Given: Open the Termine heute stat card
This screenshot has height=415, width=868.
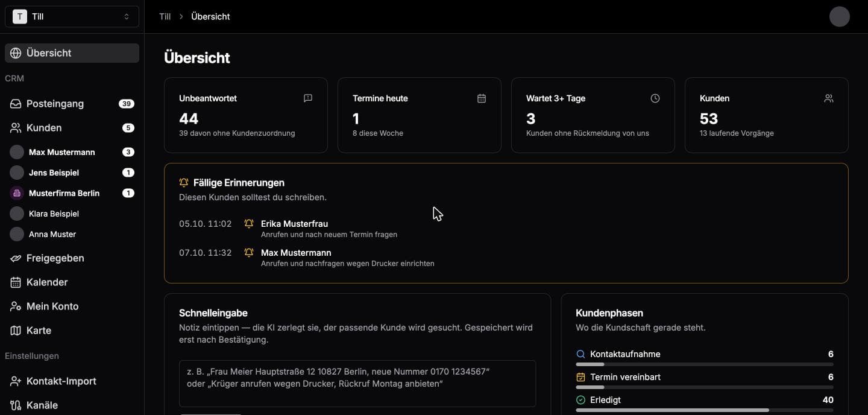Looking at the screenshot, I should 420,115.
